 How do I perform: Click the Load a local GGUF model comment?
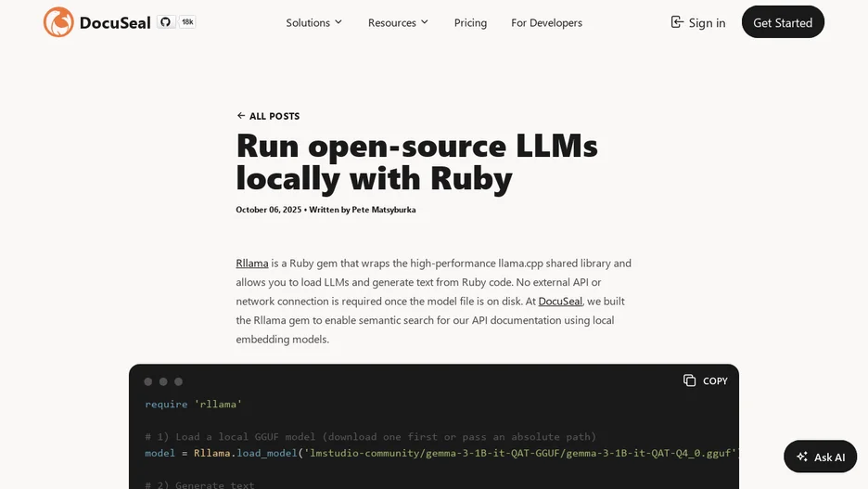(370, 436)
